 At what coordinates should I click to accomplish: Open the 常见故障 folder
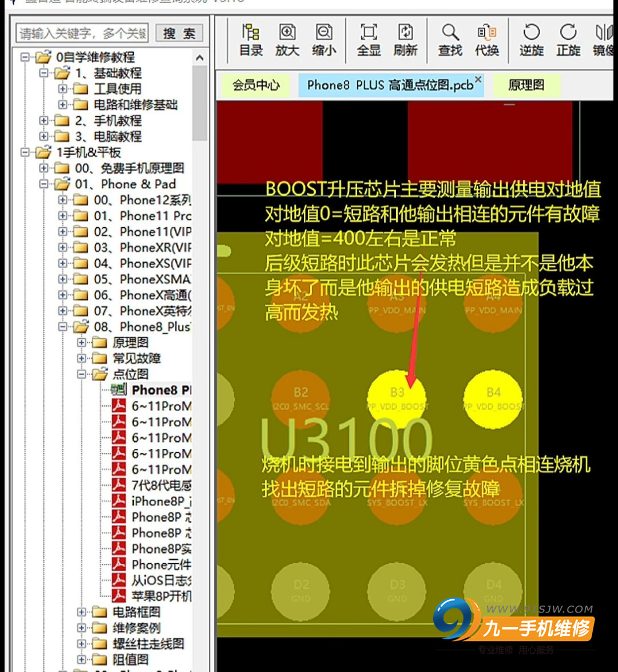pos(136,358)
